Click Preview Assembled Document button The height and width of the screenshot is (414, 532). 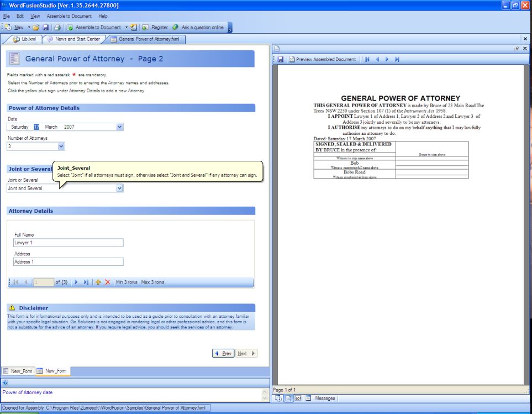(x=322, y=59)
